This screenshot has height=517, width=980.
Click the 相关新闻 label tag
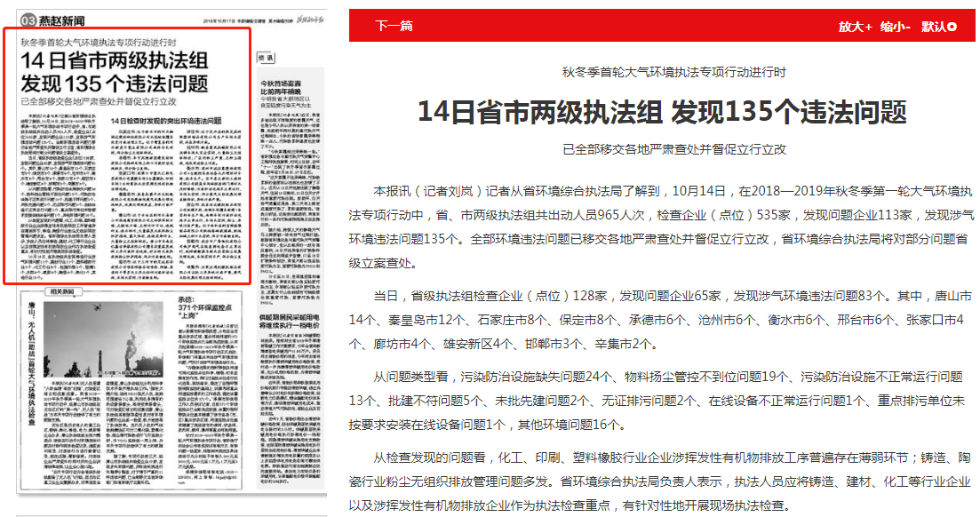coord(59,292)
